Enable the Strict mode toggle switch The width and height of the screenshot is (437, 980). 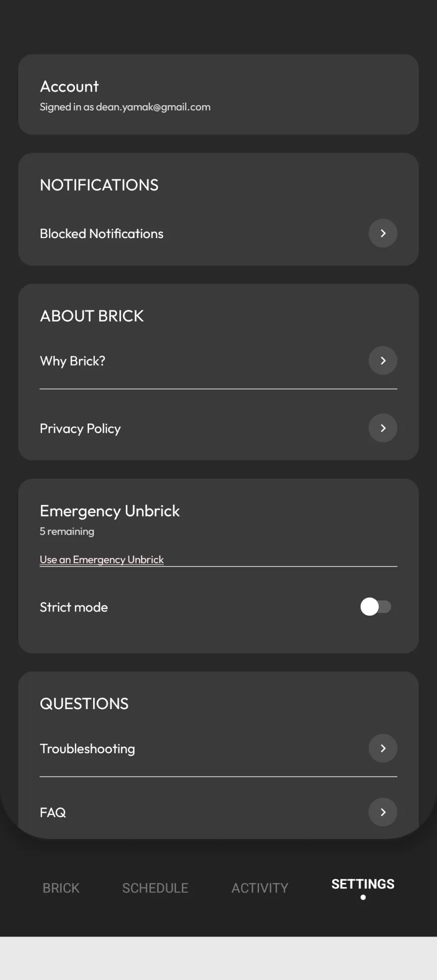[376, 606]
